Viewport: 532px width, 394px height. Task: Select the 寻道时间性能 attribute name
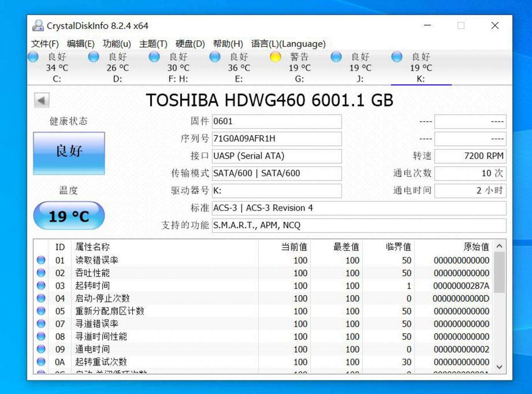tap(101, 337)
